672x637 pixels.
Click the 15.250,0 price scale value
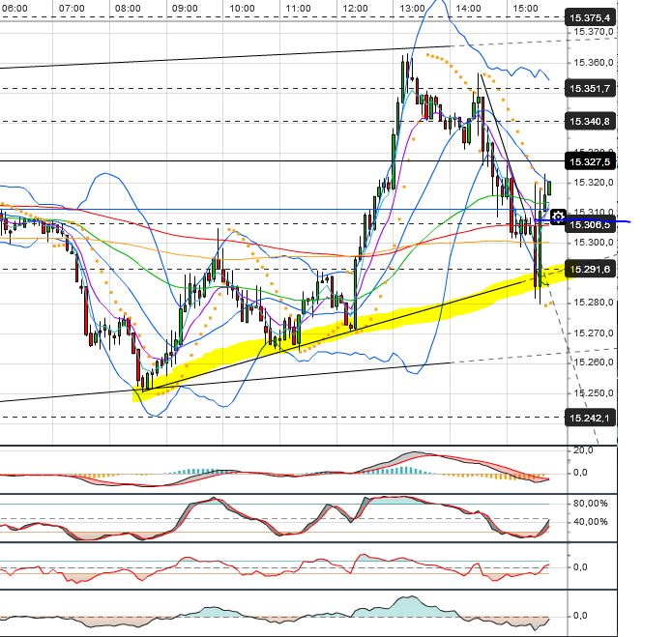[594, 392]
